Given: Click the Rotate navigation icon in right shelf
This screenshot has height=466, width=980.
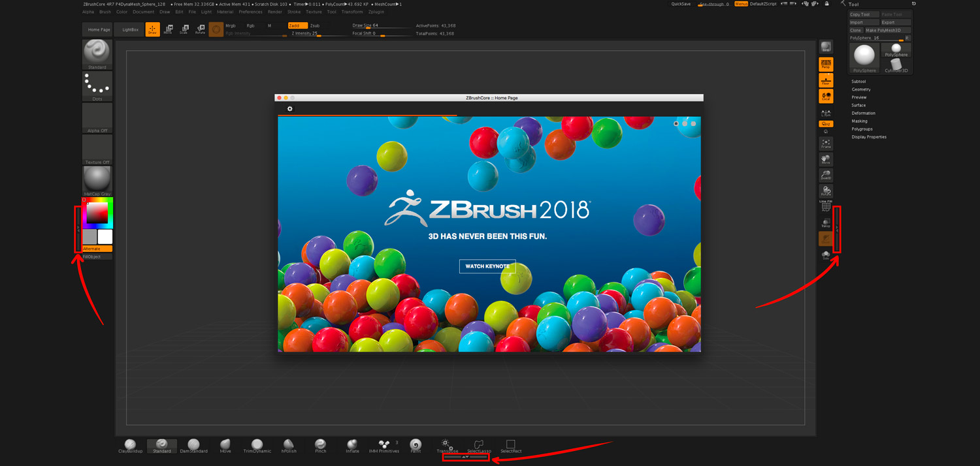Looking at the screenshot, I should tap(826, 191).
